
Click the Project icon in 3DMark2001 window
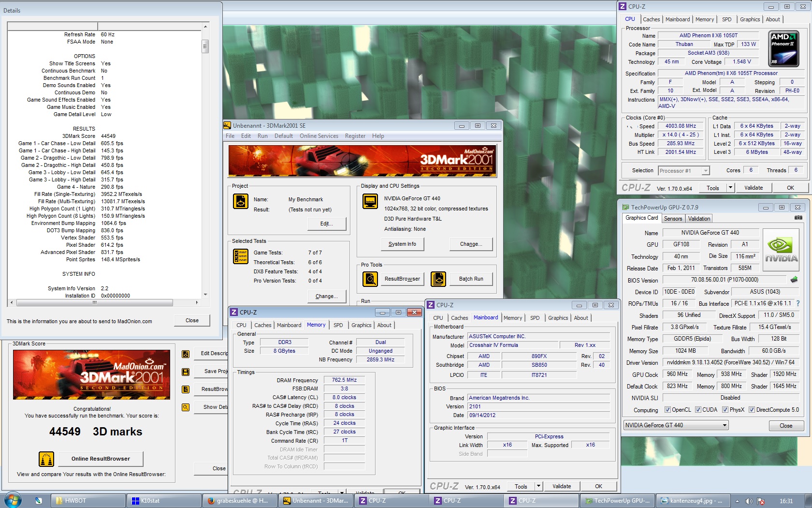(x=240, y=201)
